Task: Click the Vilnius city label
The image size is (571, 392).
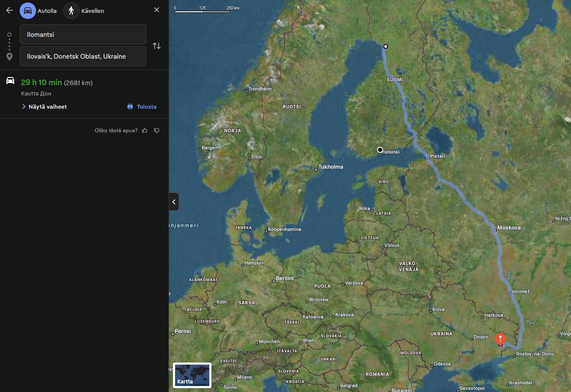Action: click(392, 246)
